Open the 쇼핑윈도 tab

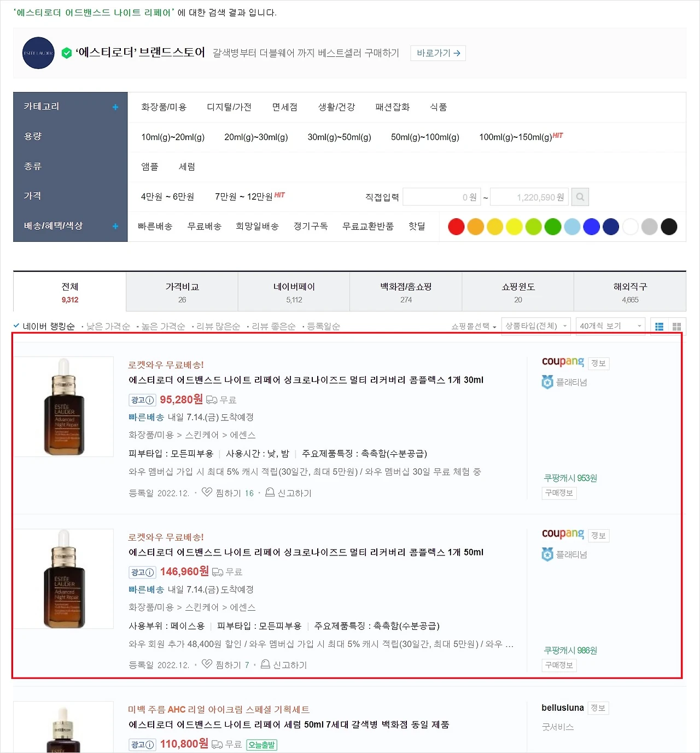(x=518, y=292)
